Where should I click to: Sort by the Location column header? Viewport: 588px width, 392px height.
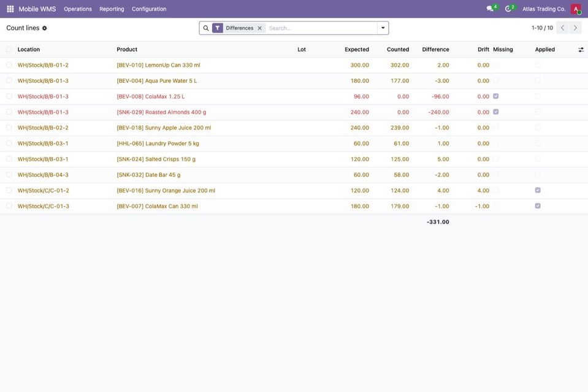[28, 50]
